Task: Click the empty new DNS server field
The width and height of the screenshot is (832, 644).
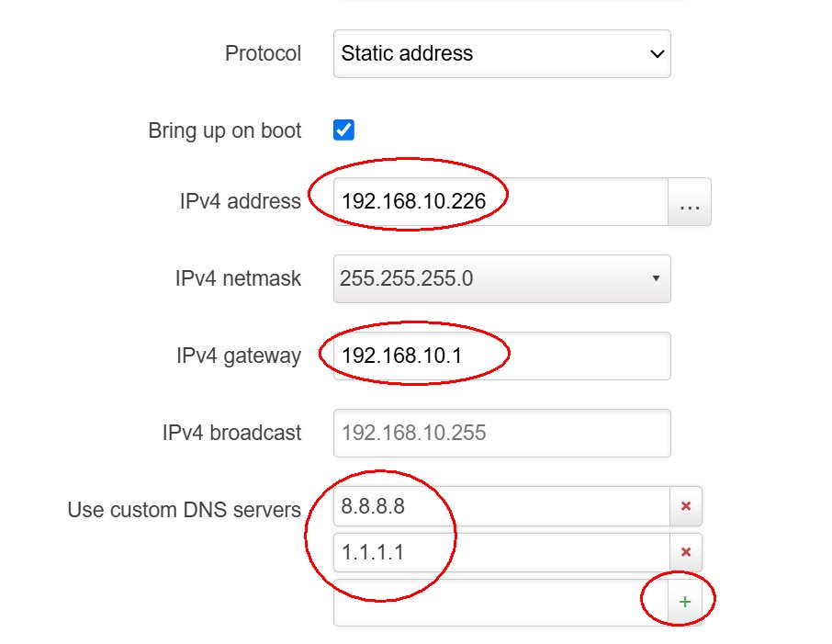Action: (x=500, y=602)
